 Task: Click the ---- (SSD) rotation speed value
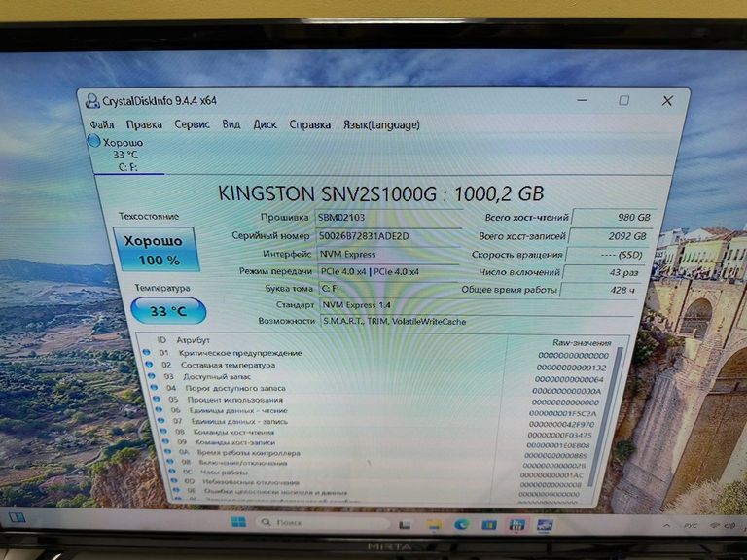coord(606,255)
